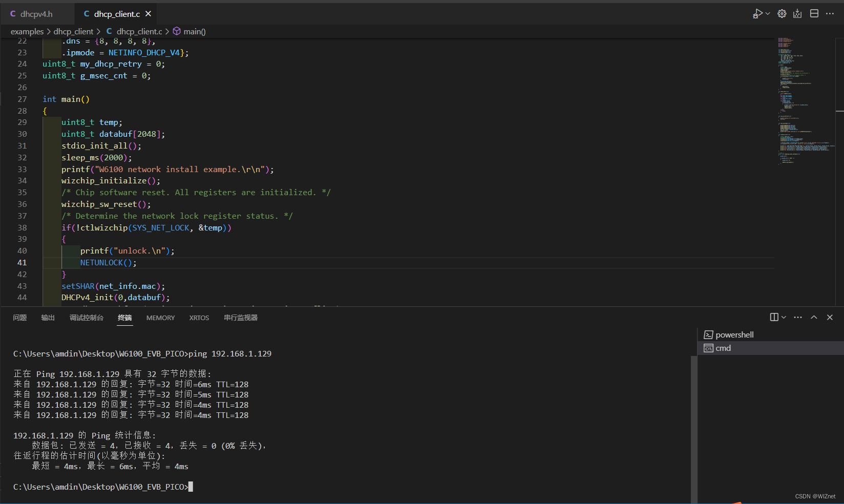This screenshot has width=844, height=504.
Task: Click the 'uint8_t databuf[2048];' declaration
Action: (x=113, y=134)
